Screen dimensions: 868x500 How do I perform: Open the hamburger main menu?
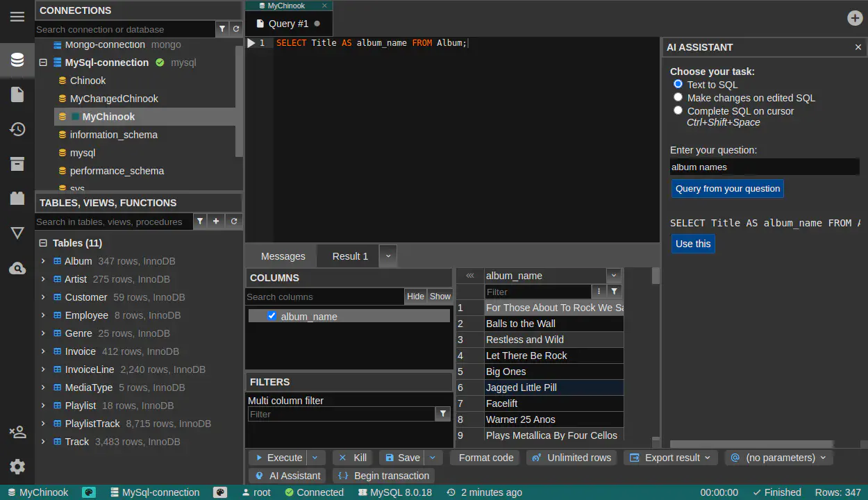click(x=17, y=17)
